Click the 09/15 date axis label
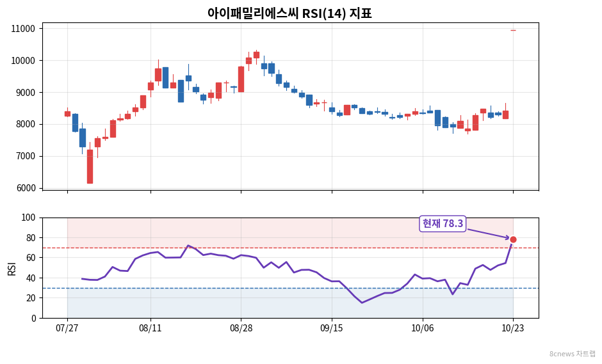The image size is (602, 364). pyautogui.click(x=332, y=328)
